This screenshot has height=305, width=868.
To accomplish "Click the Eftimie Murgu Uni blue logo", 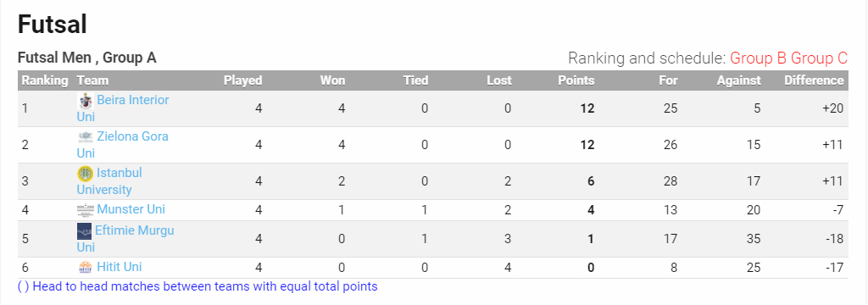I will (85, 230).
